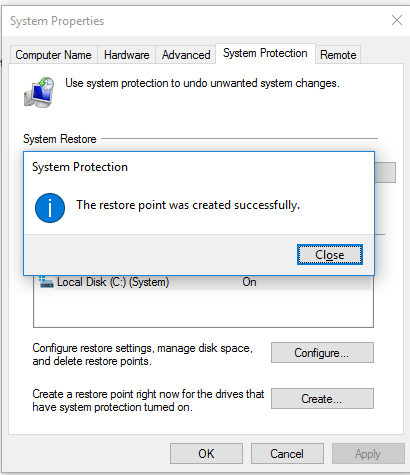Viewport: 410px width, 475px height.
Task: Open the Hardware tab
Action: click(126, 55)
